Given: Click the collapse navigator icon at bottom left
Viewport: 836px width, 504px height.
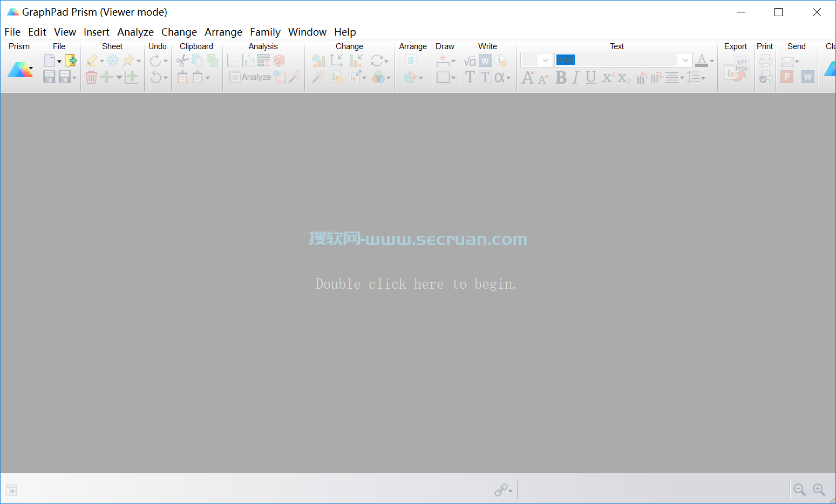Looking at the screenshot, I should click(x=12, y=490).
